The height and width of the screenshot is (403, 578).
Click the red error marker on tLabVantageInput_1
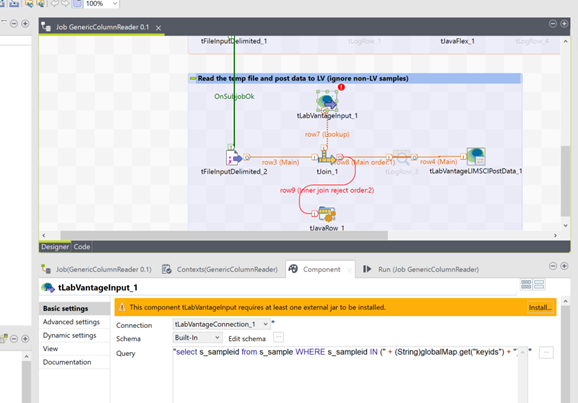point(341,87)
